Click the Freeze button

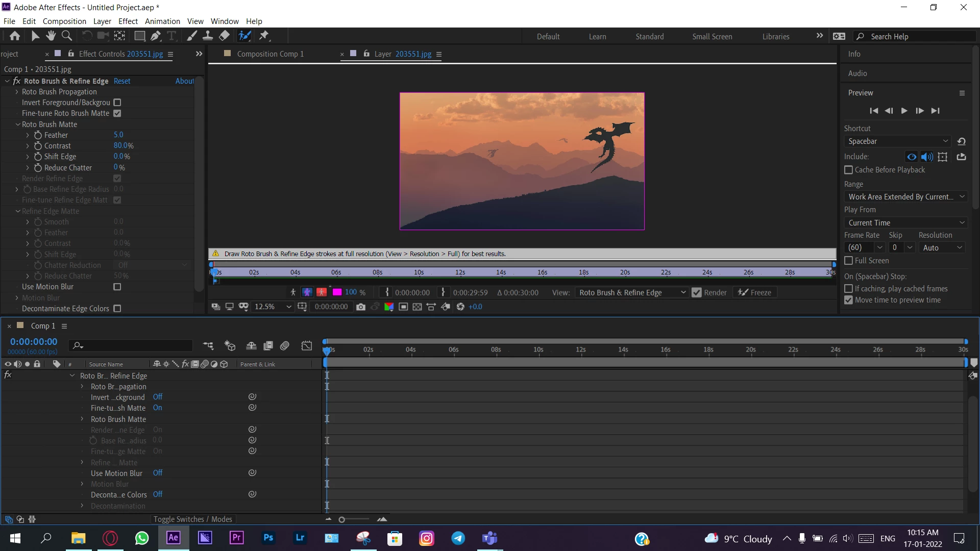tap(755, 292)
